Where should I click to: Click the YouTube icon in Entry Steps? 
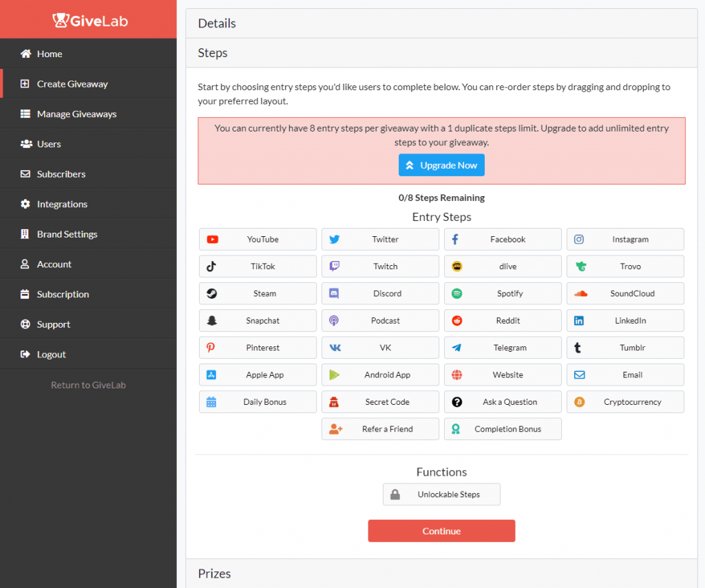[212, 240]
